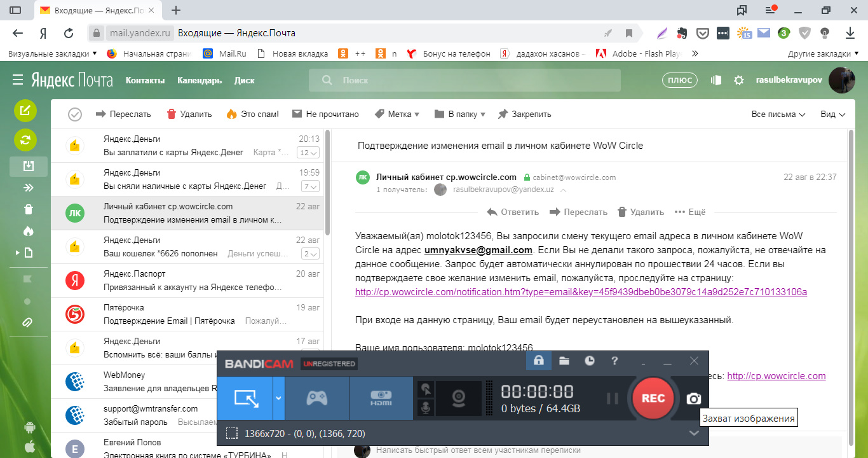Toggle Bandicam lock window button
Viewport: 868px width, 458px height.
[x=538, y=361]
